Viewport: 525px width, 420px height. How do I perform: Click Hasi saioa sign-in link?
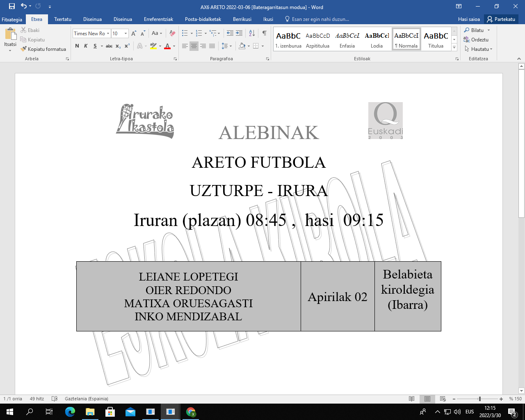pyautogui.click(x=469, y=19)
